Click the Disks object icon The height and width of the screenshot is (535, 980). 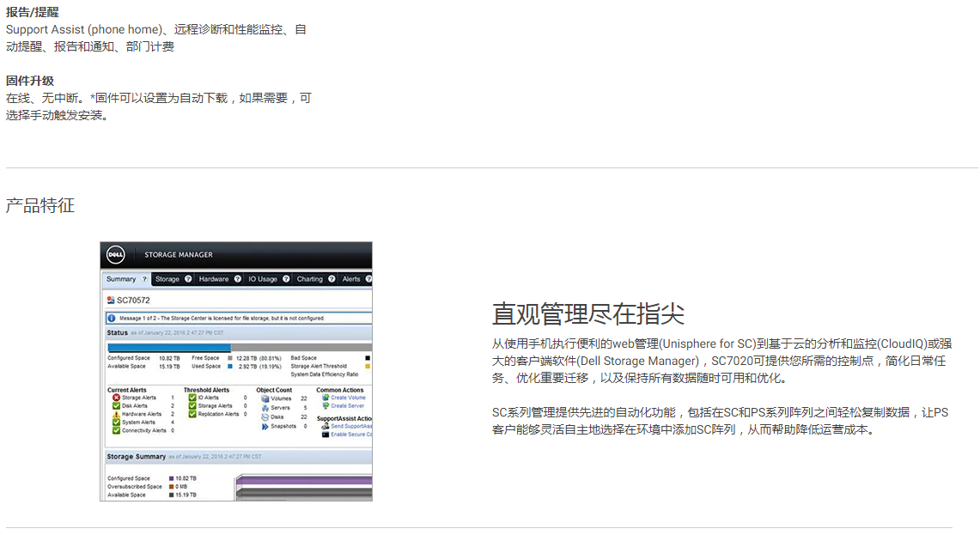265,416
